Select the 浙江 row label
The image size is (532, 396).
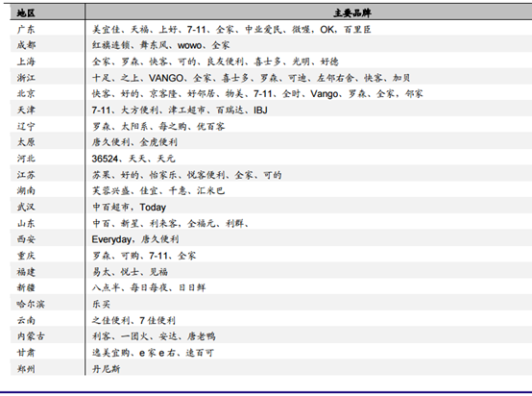[26, 78]
